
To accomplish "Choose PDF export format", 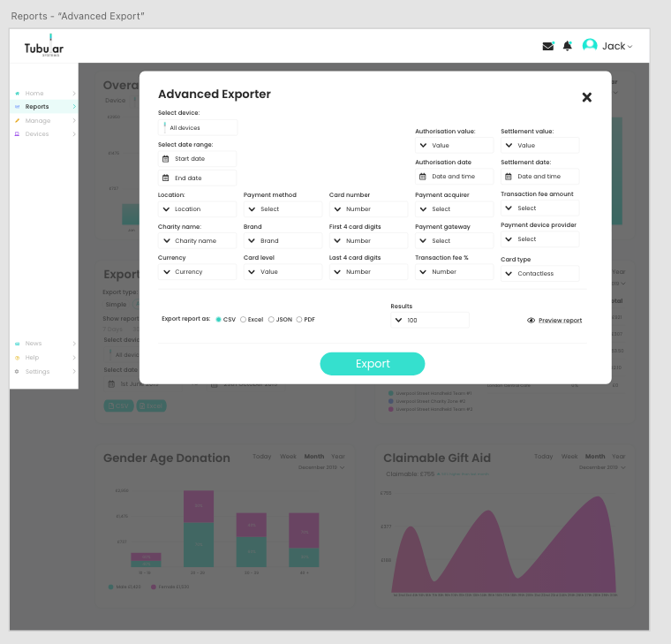I will 299,319.
